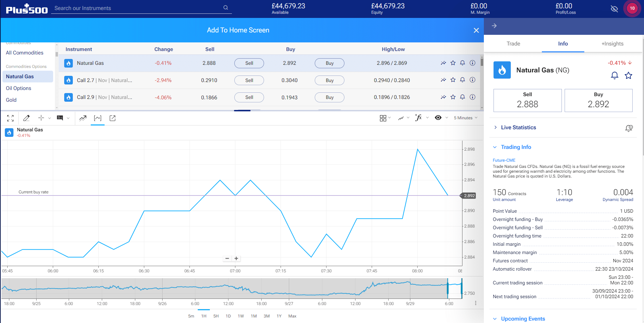
Task: Set price alert bell in Info panel
Action: [615, 75]
